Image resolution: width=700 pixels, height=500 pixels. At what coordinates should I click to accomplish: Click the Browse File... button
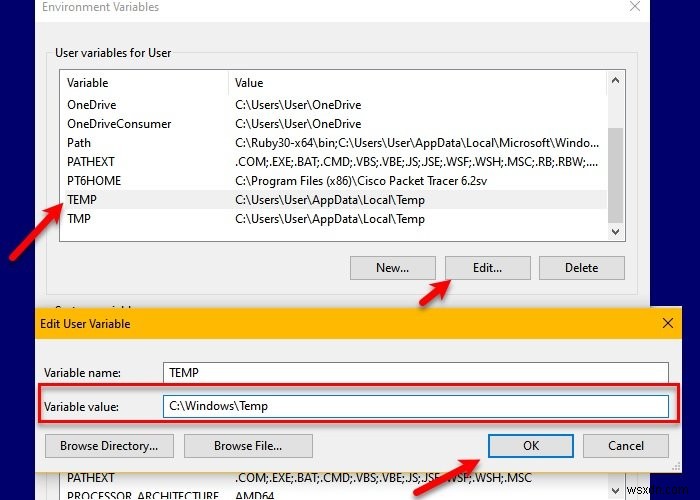pos(248,446)
